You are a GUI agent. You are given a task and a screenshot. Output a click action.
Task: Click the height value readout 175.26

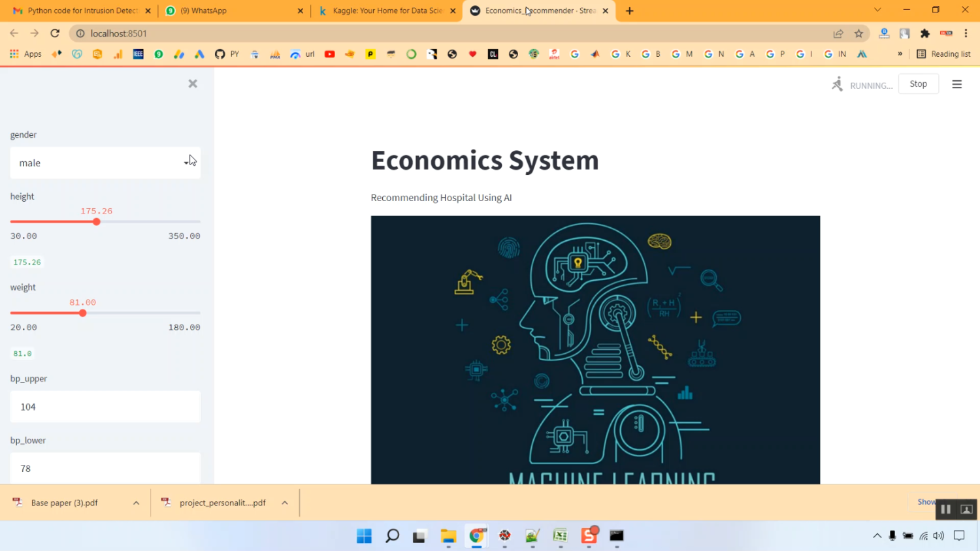tap(27, 262)
